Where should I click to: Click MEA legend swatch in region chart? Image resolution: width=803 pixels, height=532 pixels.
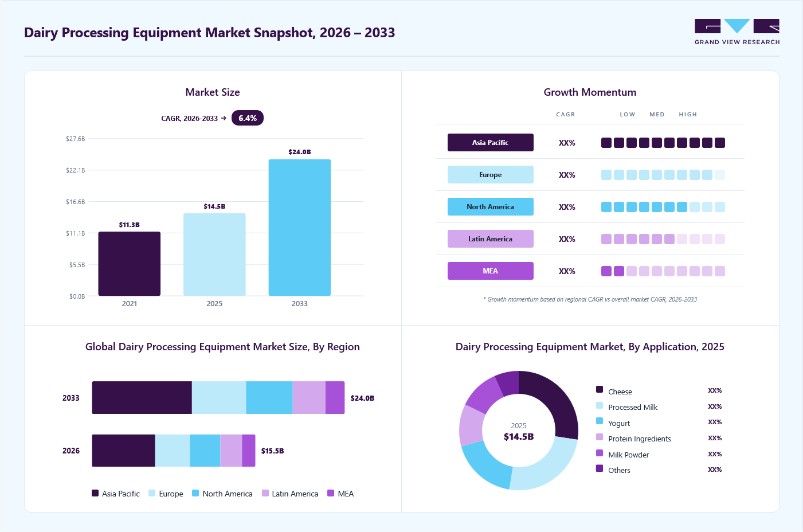coord(331,493)
